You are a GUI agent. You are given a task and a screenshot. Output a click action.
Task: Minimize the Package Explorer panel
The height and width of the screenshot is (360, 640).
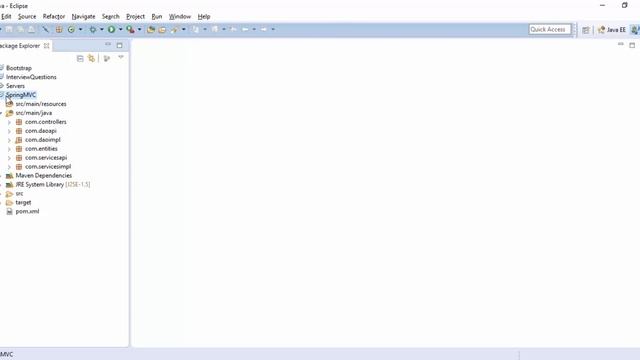[108, 44]
